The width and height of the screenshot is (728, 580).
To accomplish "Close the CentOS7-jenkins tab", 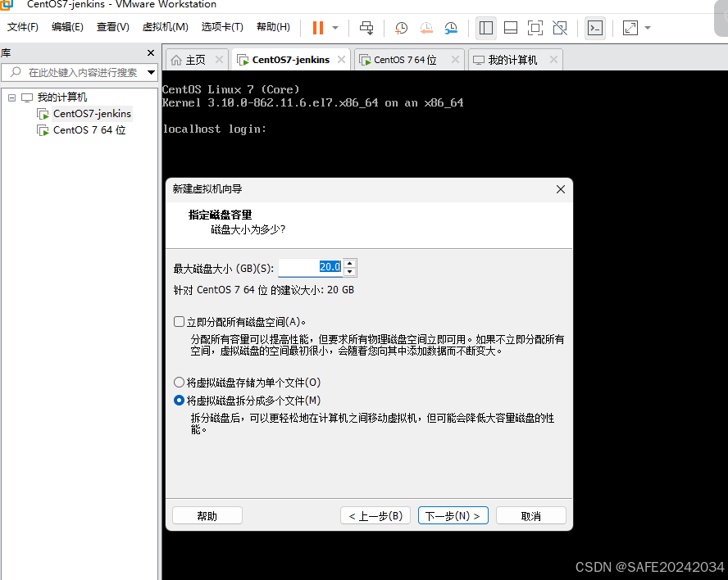I will click(341, 59).
